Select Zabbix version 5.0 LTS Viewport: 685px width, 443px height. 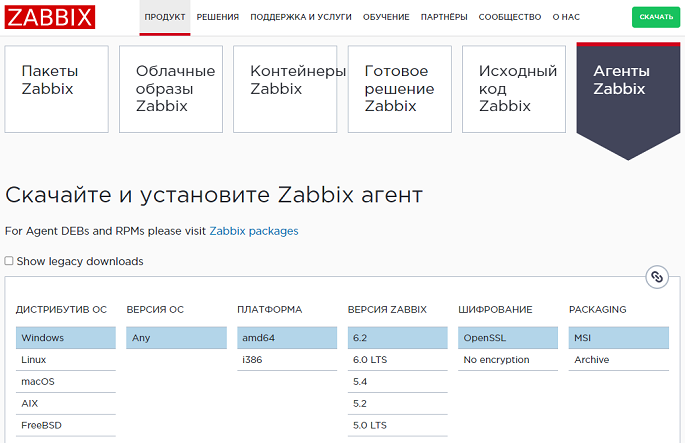pos(398,425)
